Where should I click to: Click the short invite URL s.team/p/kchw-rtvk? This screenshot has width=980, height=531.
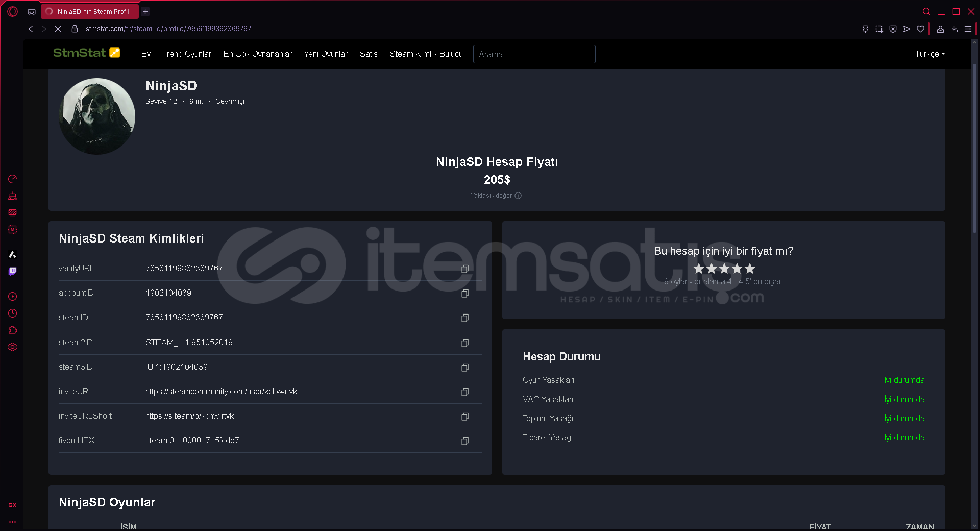(x=189, y=416)
